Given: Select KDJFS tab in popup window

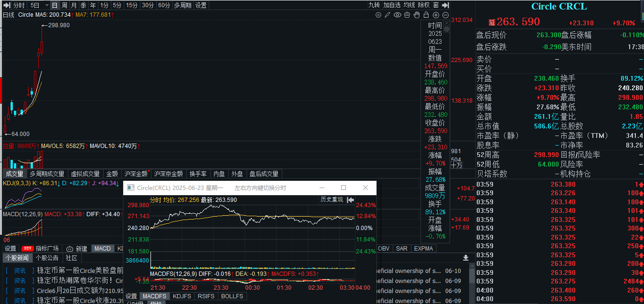Looking at the screenshot, I should click(182, 296).
